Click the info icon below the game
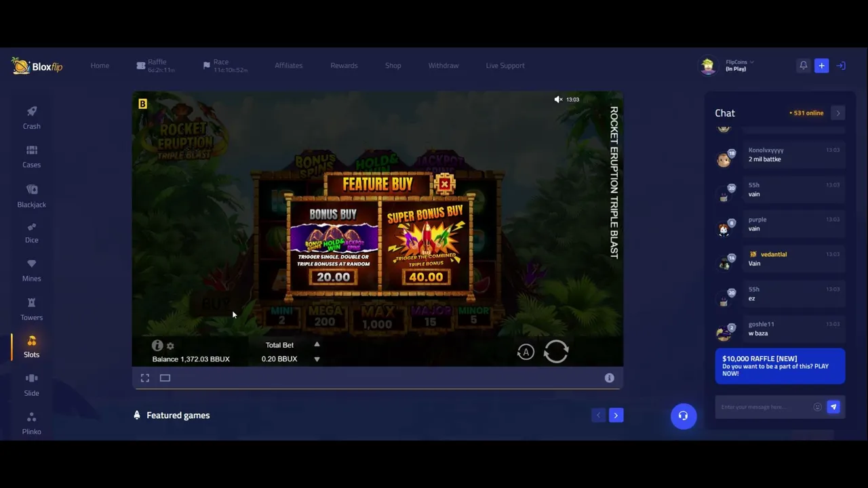The width and height of the screenshot is (868, 488). tap(610, 378)
